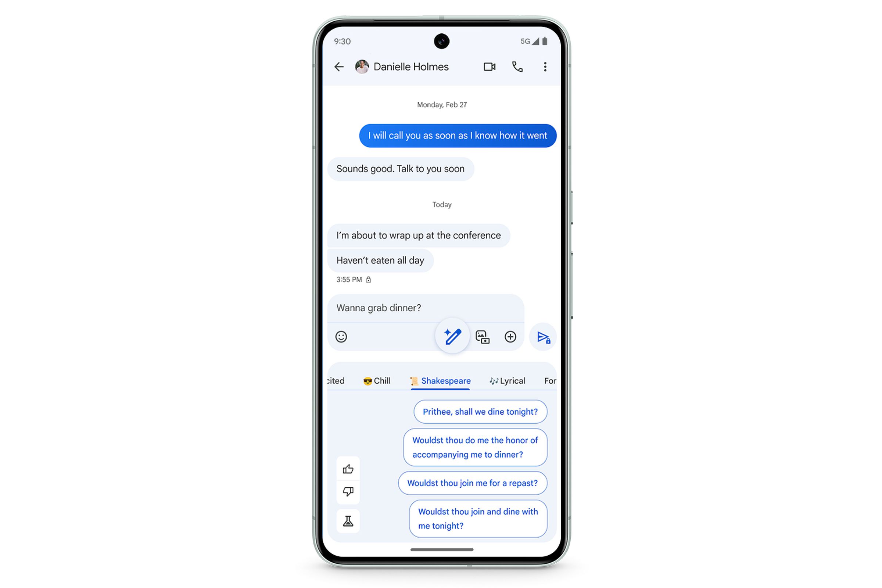Click the emoji smiley face icon
This screenshot has height=588, width=882.
click(341, 337)
